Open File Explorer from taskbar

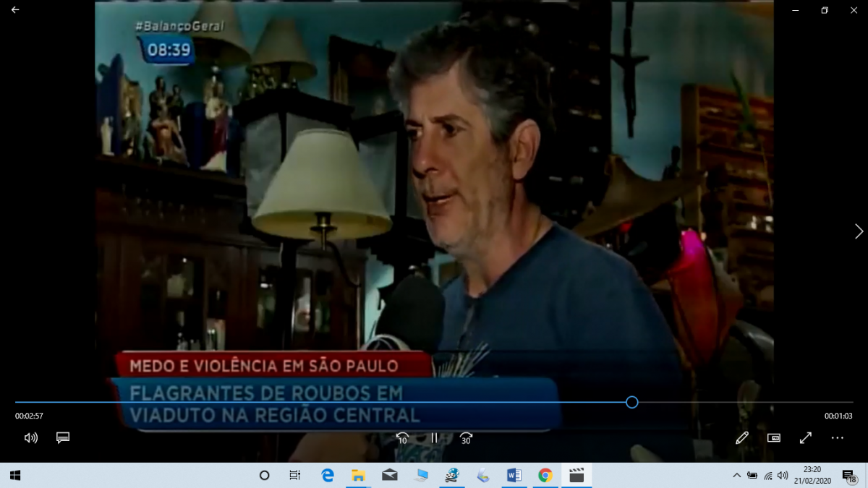tap(358, 475)
